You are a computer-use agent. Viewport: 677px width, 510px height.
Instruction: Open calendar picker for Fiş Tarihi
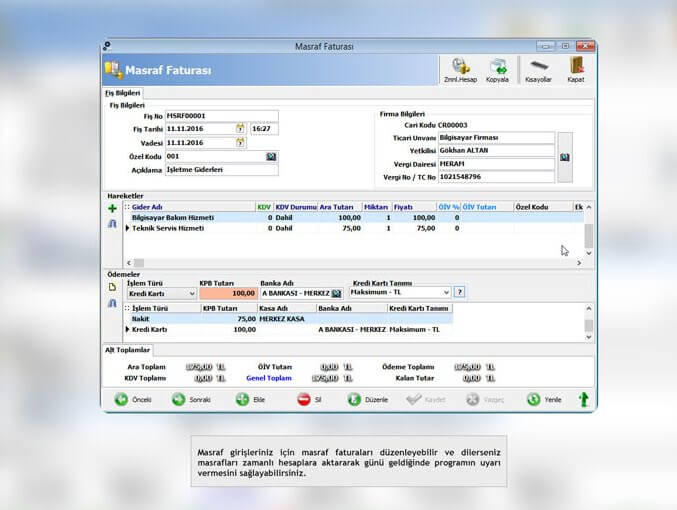240,128
